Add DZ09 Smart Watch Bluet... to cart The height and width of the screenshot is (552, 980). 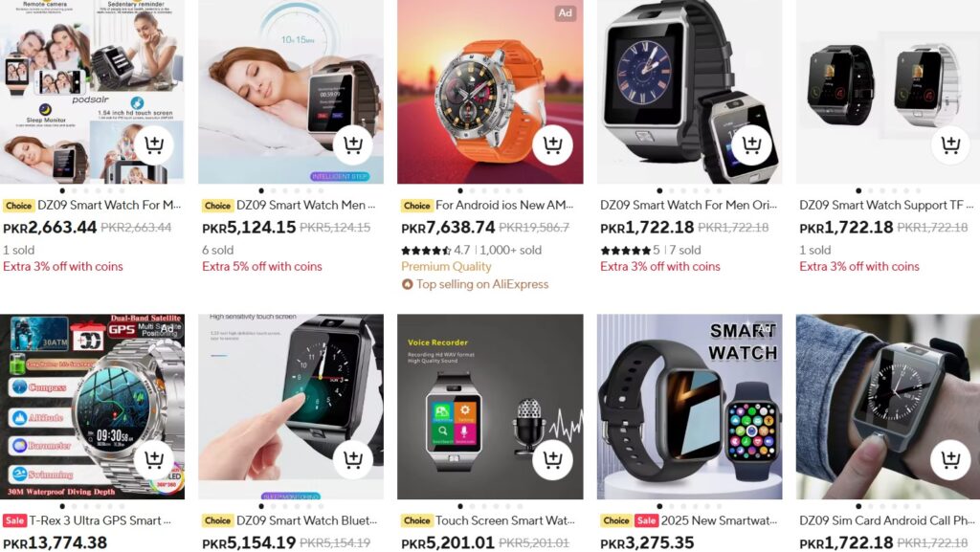(353, 459)
